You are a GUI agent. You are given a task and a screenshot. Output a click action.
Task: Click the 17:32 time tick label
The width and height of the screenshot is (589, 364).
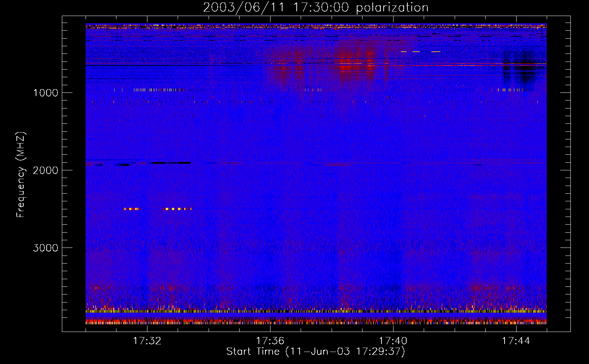(x=147, y=341)
